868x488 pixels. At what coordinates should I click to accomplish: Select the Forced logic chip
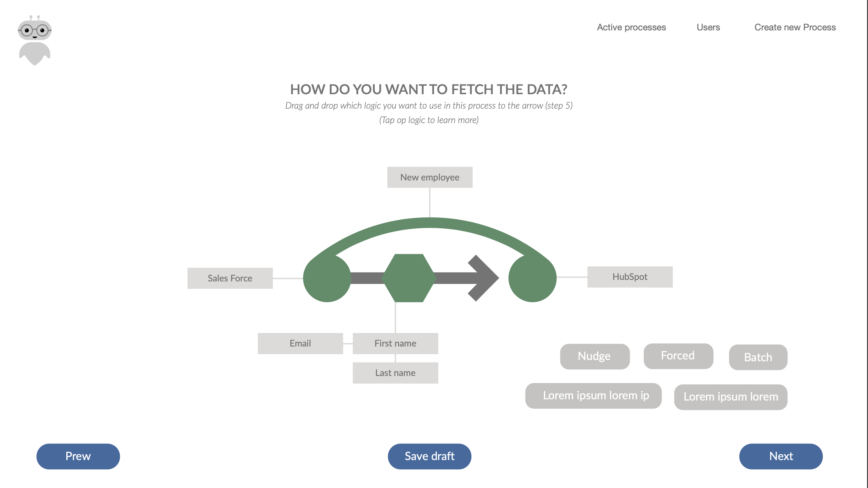tap(678, 356)
